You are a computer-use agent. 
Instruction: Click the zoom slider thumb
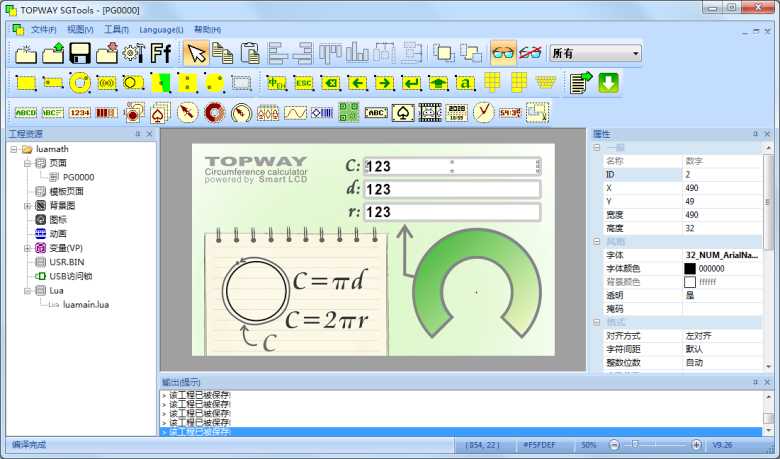(x=635, y=445)
